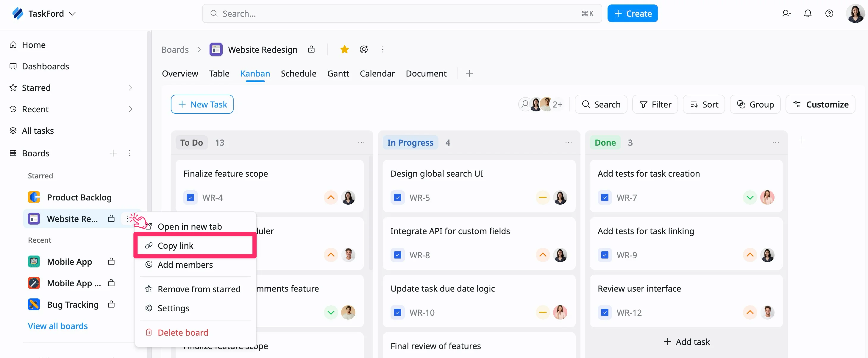868x358 pixels.
Task: Toggle the WR-8 task checkbox
Action: click(x=398, y=255)
